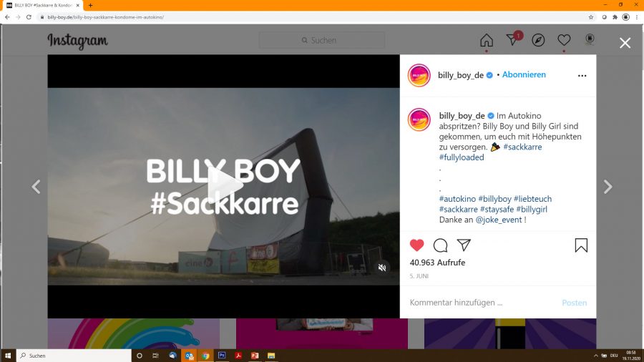Viewport: 644px width, 362px height.
Task: Open billy_boy_de profile from post header
Action: pyautogui.click(x=460, y=75)
